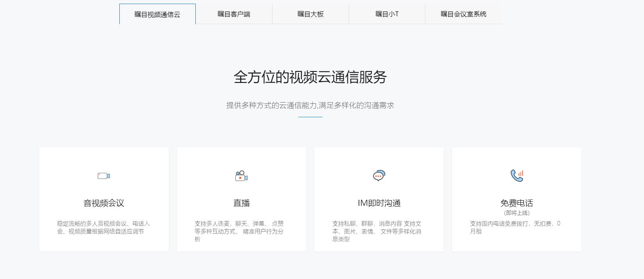Select the 瞩目视频通信云 tab
644x279 pixels.
click(x=157, y=14)
